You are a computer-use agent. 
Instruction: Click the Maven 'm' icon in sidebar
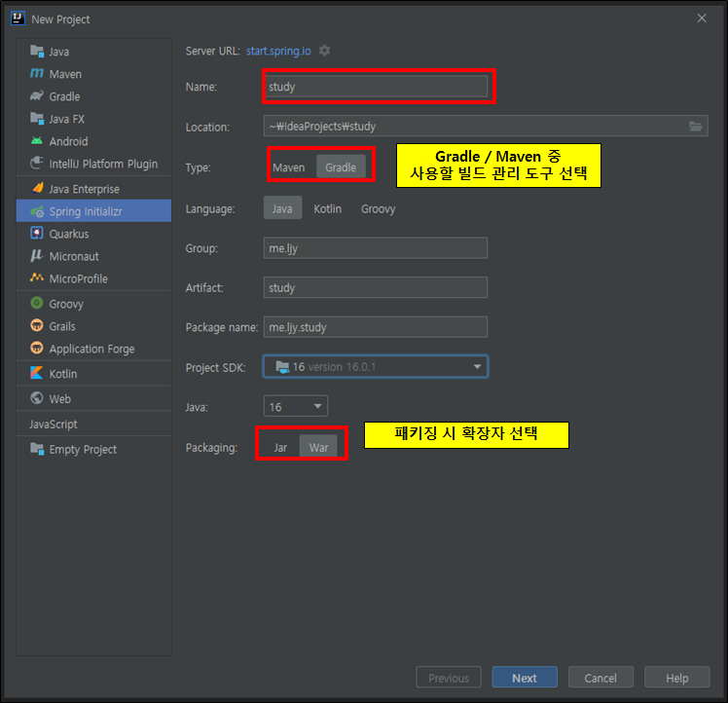coord(37,73)
